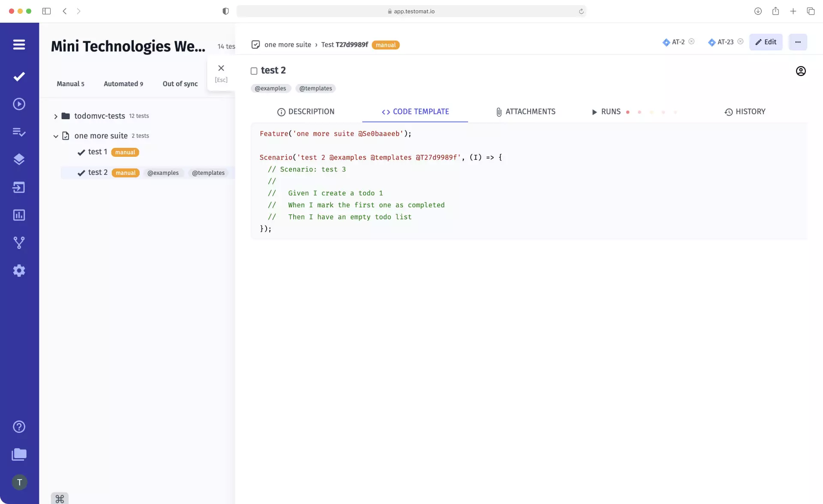
Task: Open the Help icon in sidebar
Action: pos(19,426)
